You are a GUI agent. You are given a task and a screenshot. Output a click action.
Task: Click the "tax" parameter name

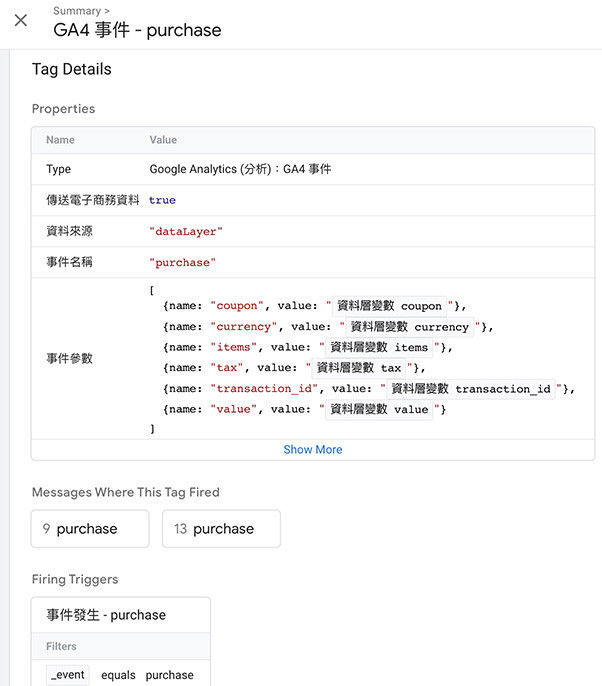click(227, 368)
